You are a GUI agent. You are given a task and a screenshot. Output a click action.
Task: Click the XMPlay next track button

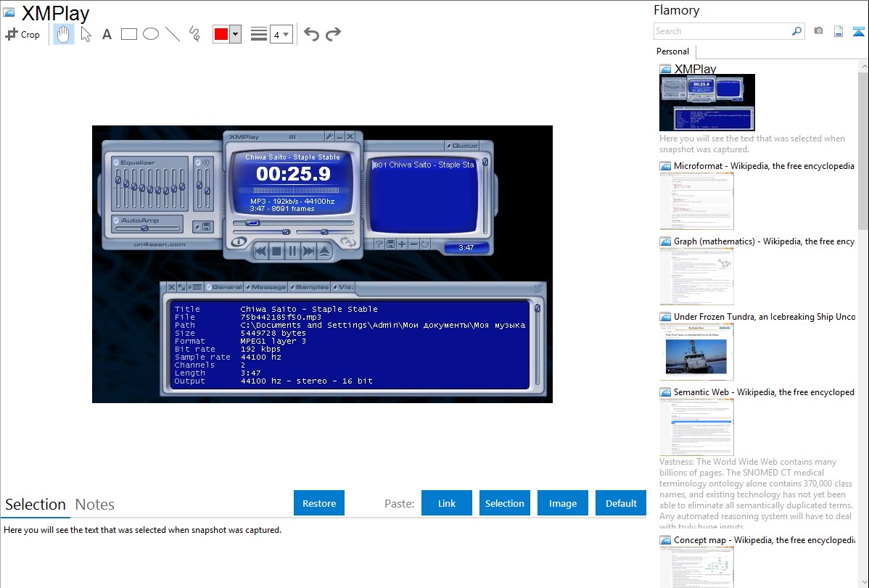point(309,251)
